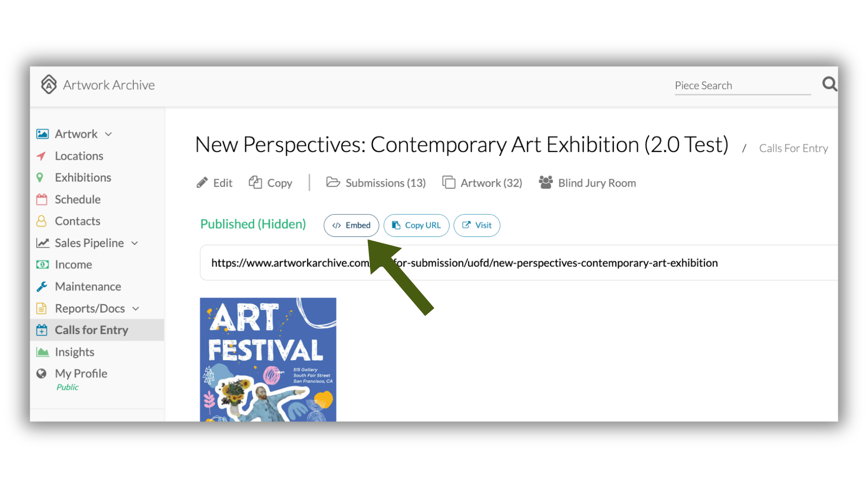Viewport: 868px width, 488px height.
Task: Click the Visit button
Action: tap(476, 225)
